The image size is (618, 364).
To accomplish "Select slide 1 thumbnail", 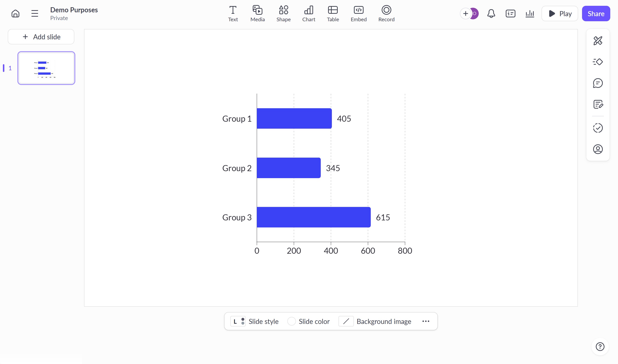I will (x=46, y=68).
